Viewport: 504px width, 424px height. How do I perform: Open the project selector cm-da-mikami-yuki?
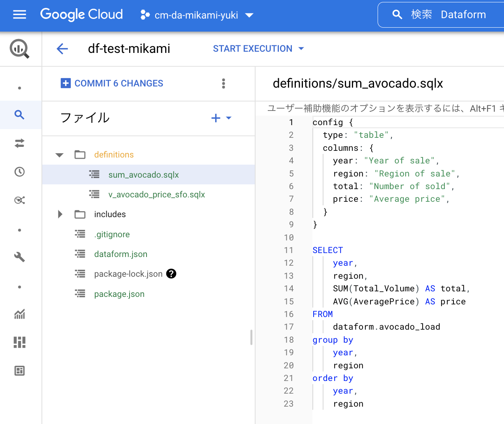(x=197, y=15)
